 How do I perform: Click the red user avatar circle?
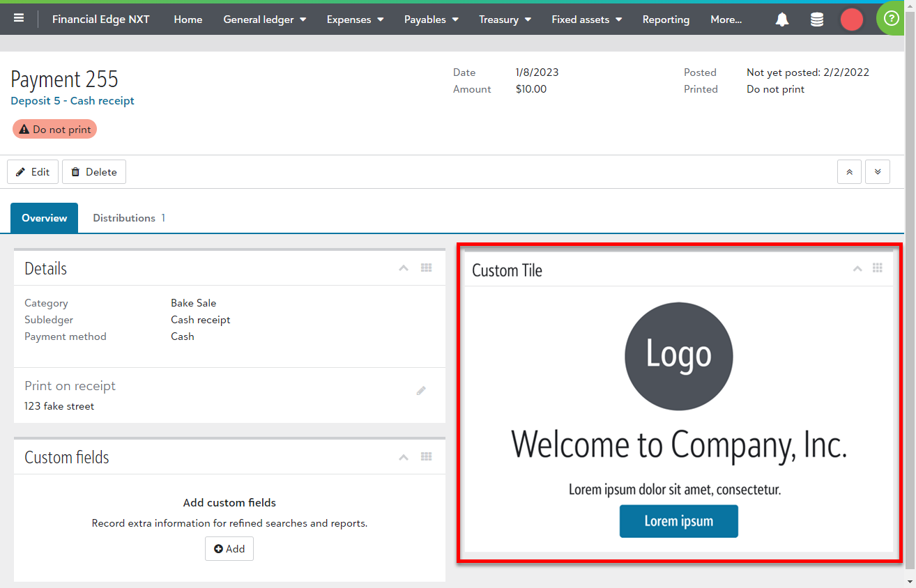tap(851, 20)
